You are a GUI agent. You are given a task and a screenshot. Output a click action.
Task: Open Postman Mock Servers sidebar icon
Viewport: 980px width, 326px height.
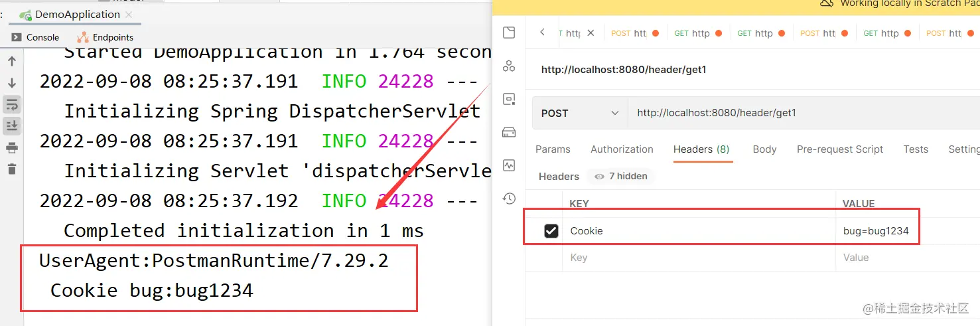coord(509,131)
